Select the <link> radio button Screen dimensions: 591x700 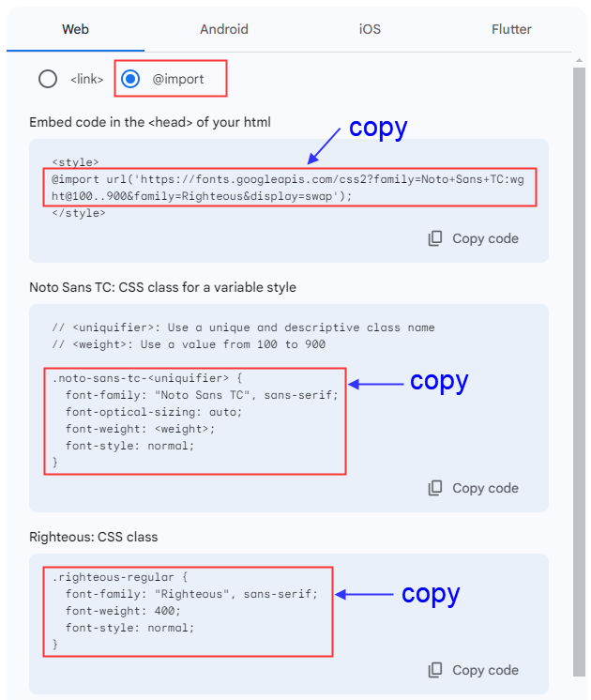48,79
